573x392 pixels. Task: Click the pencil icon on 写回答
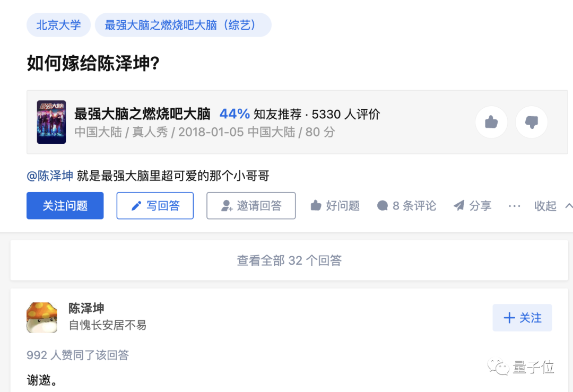point(136,206)
